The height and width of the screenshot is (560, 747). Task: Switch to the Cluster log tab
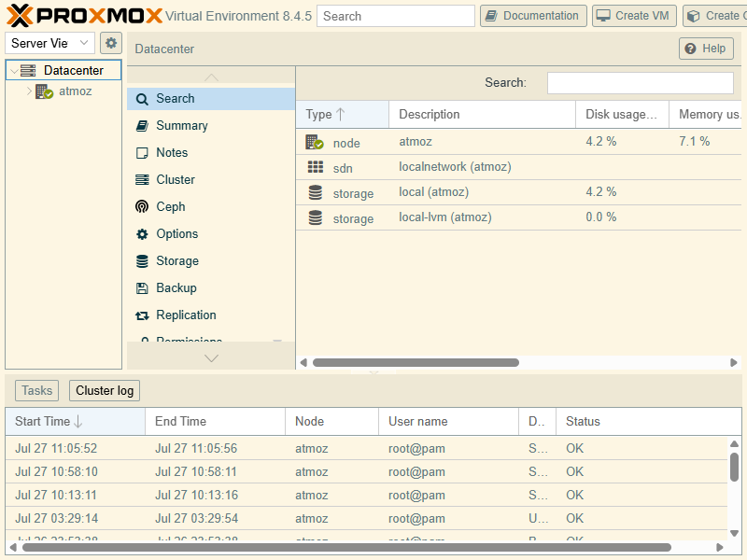[x=105, y=390]
